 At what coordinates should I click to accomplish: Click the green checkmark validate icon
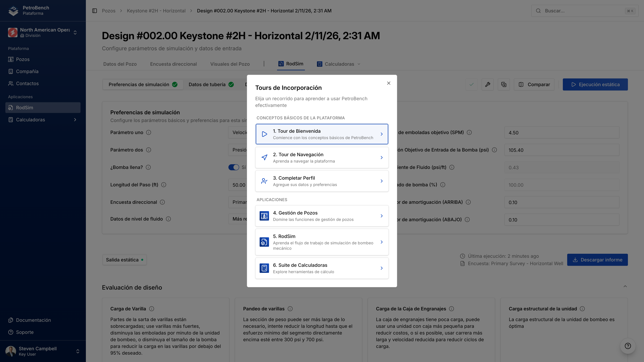pos(471,84)
